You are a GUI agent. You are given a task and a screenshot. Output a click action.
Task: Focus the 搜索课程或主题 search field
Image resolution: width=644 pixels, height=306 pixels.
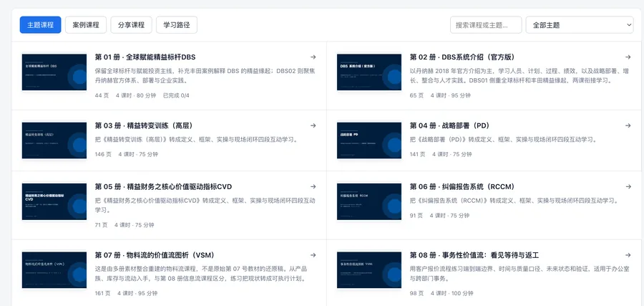486,24
